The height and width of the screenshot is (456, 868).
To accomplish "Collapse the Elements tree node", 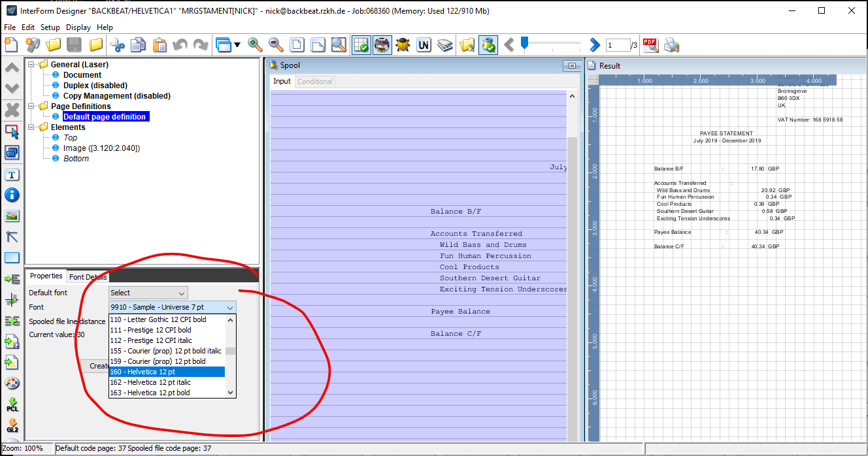I will tap(31, 127).
